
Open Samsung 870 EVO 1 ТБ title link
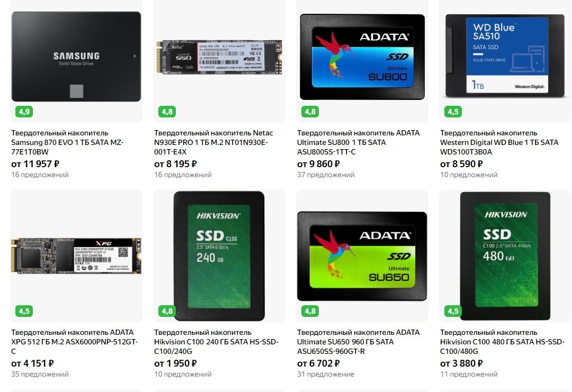point(67,142)
